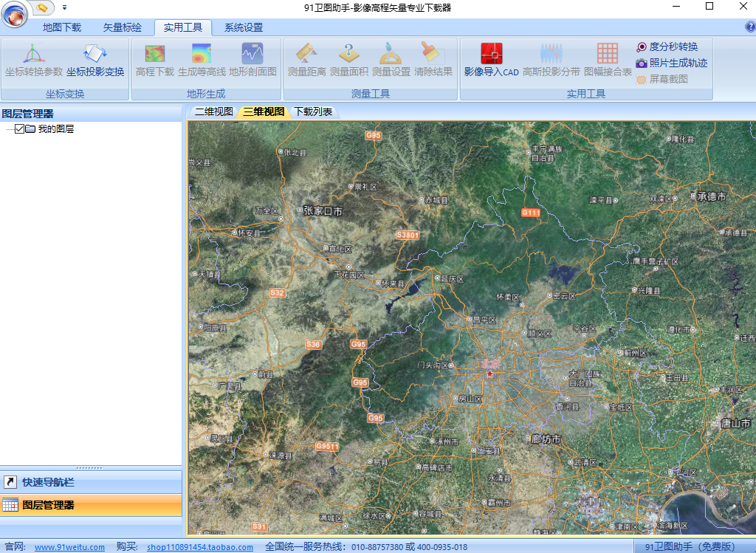Open the coordinate conversion parameters tool
The image size is (756, 553).
34,61
